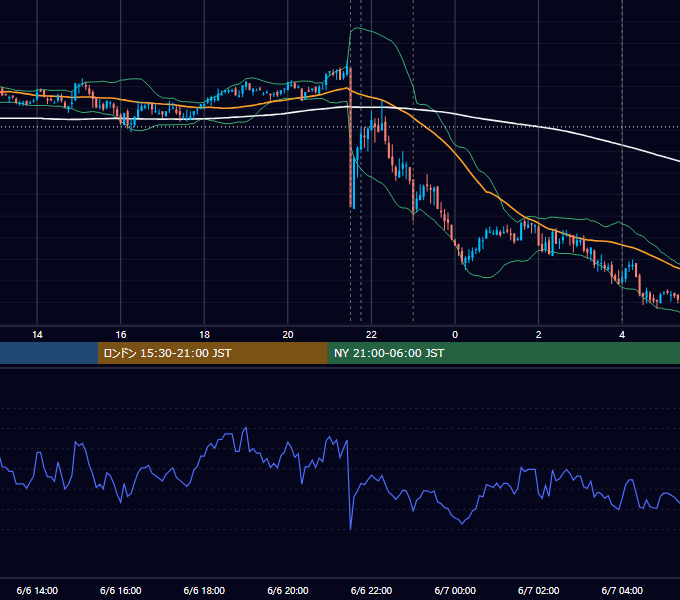680x600 pixels.
Task: Click the highest peak of the blue oscillator line
Action: tap(246, 427)
